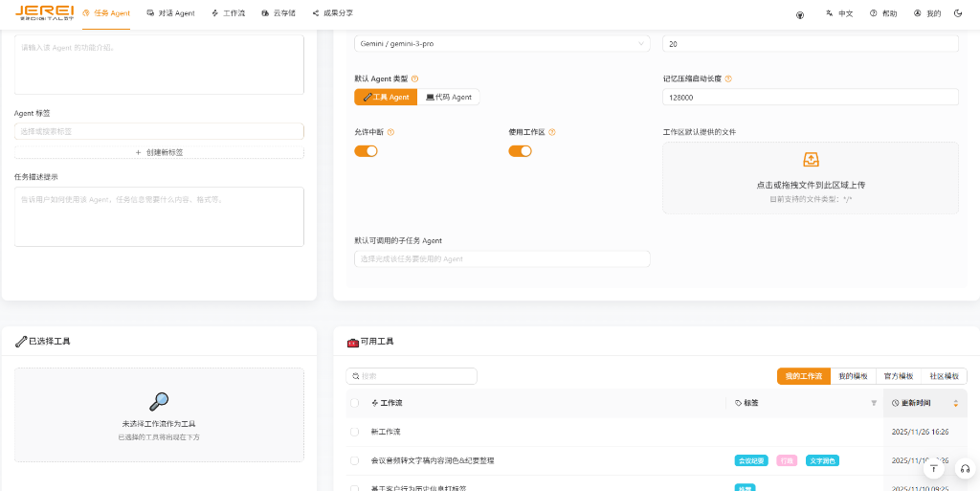Switch to the 工作流 top navigation tab
This screenshot has width=980, height=491.
(228, 13)
